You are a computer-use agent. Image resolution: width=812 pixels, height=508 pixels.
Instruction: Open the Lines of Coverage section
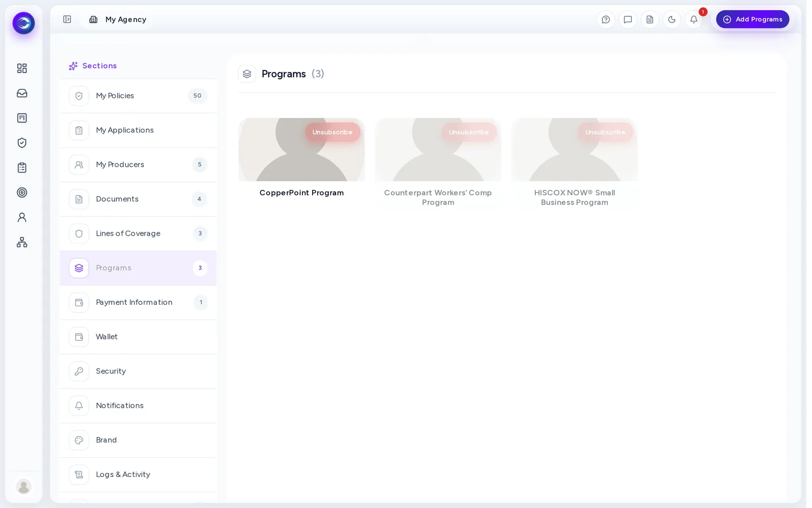point(138,234)
